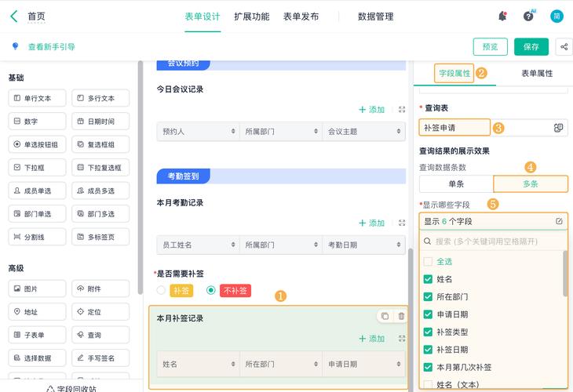
Task: Check the 全选 checkbox
Action: [x=428, y=261]
